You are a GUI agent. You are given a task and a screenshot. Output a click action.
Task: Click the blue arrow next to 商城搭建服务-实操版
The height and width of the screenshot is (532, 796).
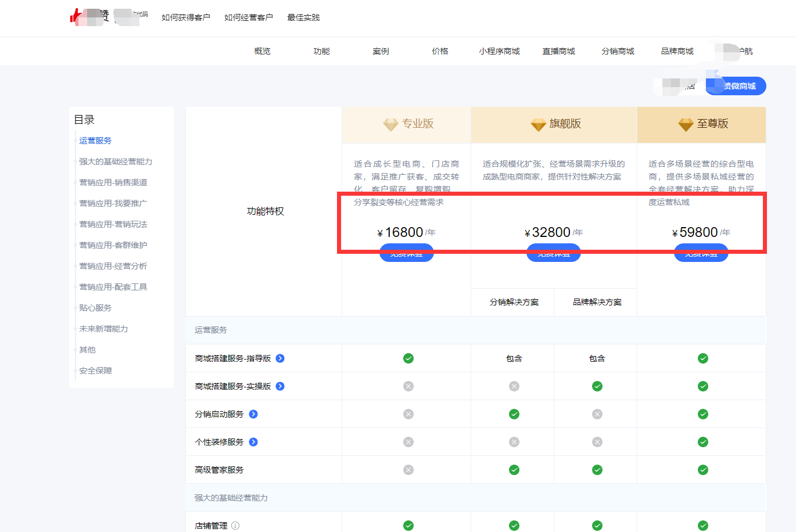(x=281, y=386)
